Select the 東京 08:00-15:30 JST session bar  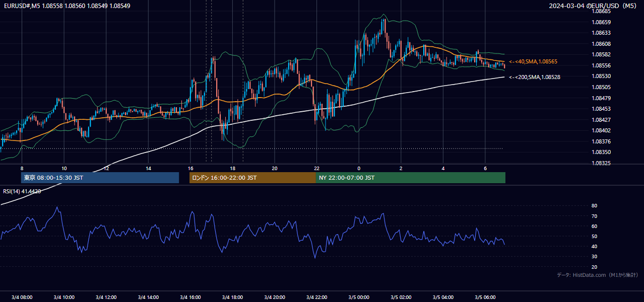[100, 178]
